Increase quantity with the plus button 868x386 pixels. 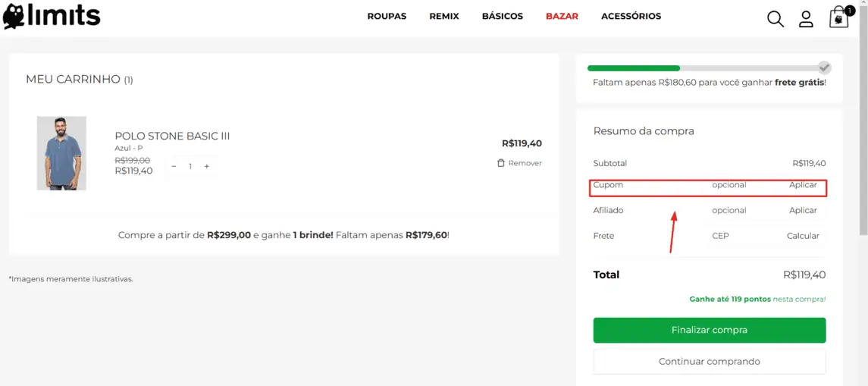206,166
